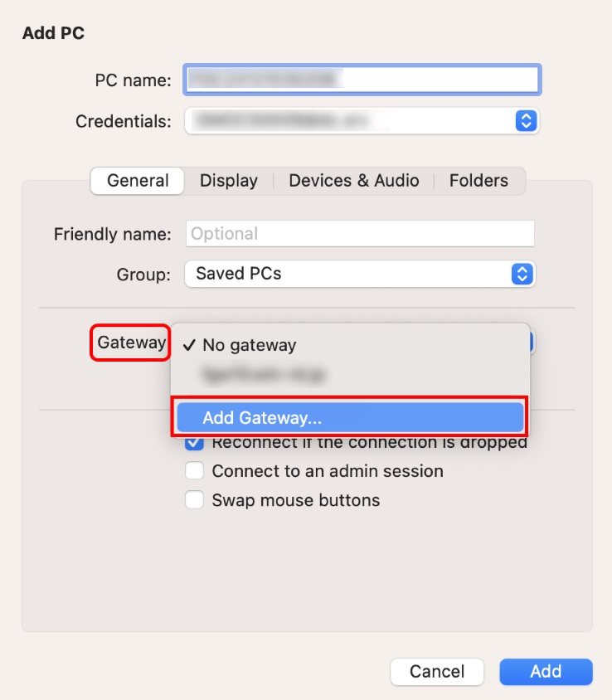Click the checkmark beside No gateway
This screenshot has height=700, width=612.
[190, 345]
